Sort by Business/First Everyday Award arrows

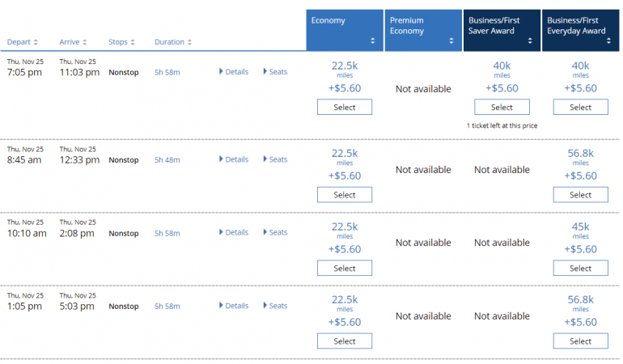(x=608, y=40)
